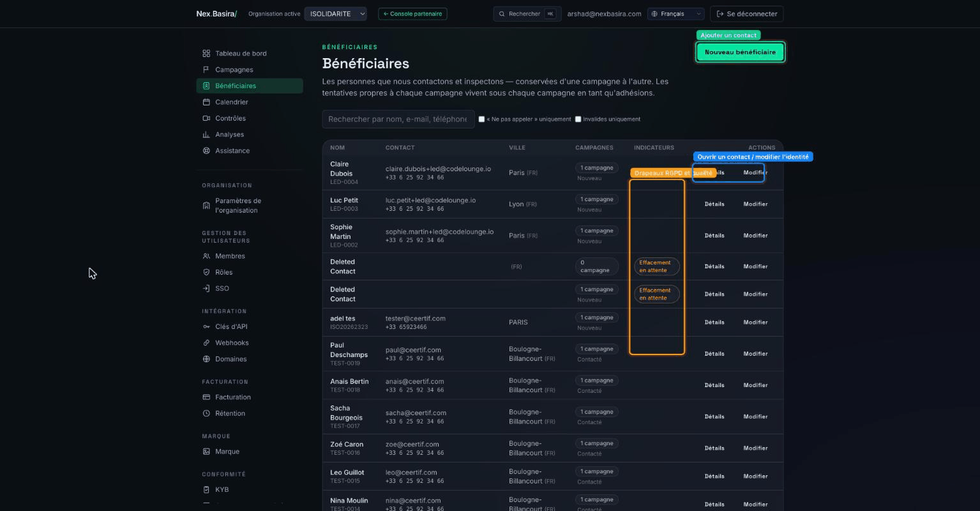Image resolution: width=980 pixels, height=511 pixels.
Task: Create a Nouveau bénéficiaire
Action: click(740, 52)
